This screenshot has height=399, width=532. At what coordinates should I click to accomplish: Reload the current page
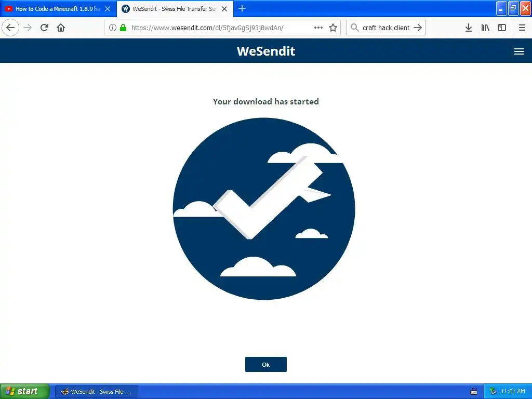[x=44, y=28]
